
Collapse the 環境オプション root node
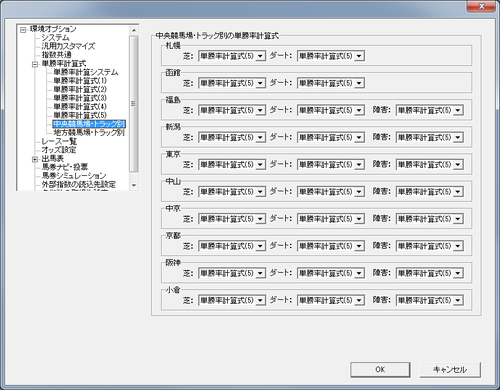tap(23, 30)
